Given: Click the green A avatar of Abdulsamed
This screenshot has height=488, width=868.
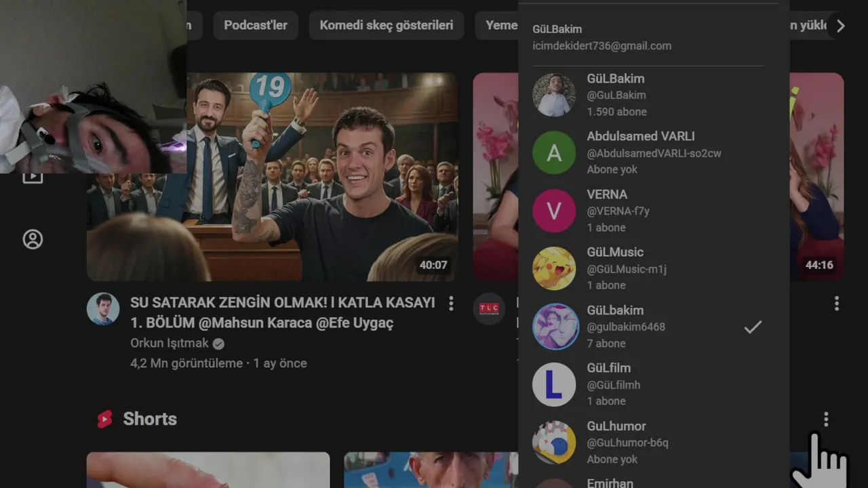Looking at the screenshot, I should click(x=554, y=152).
